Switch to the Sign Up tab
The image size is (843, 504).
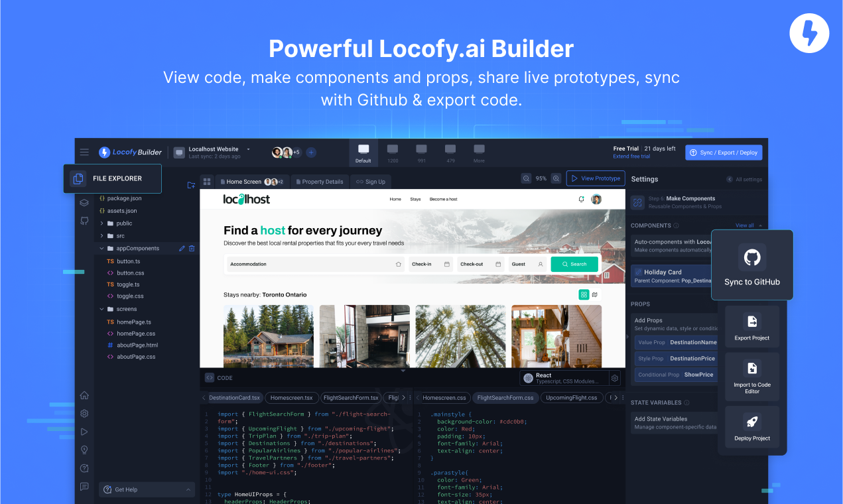[x=371, y=182]
